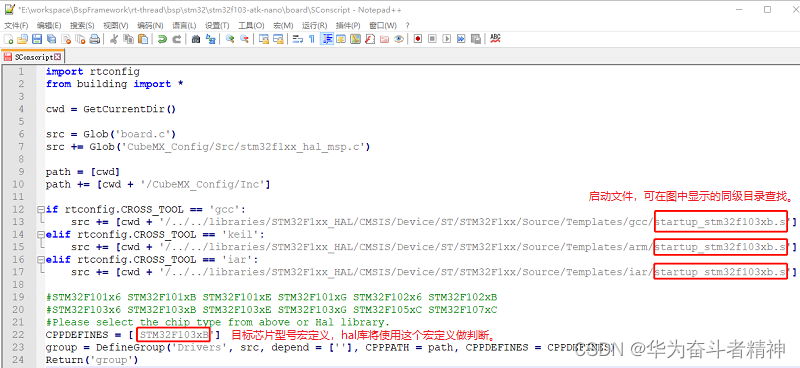Play back the recorded macro

[446, 39]
